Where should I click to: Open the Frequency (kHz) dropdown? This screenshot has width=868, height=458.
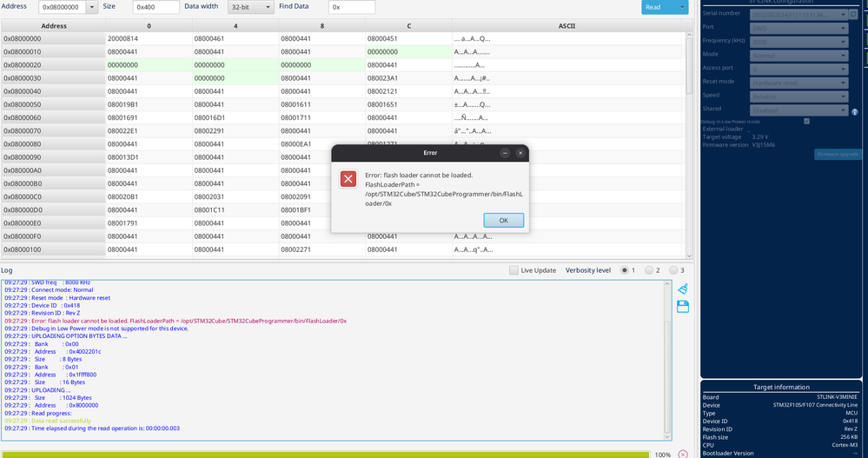point(798,42)
